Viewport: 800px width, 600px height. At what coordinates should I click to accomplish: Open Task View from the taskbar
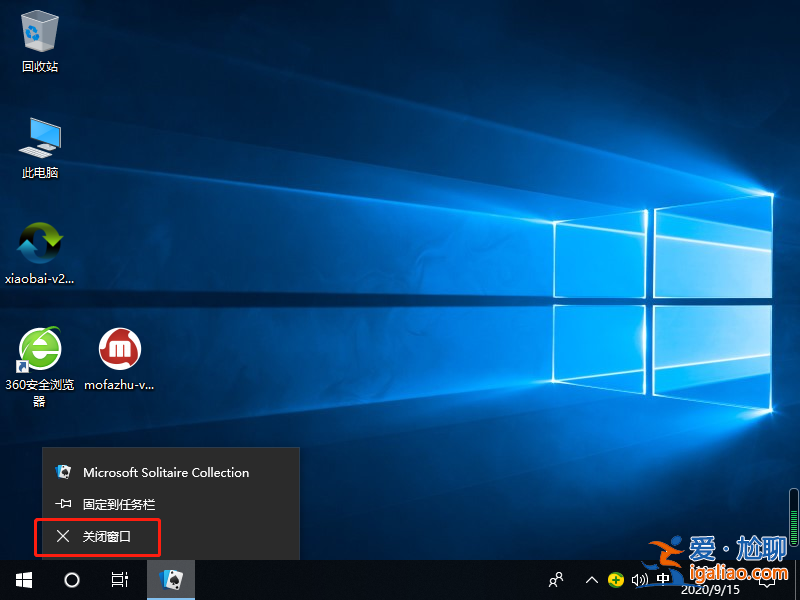tap(119, 580)
